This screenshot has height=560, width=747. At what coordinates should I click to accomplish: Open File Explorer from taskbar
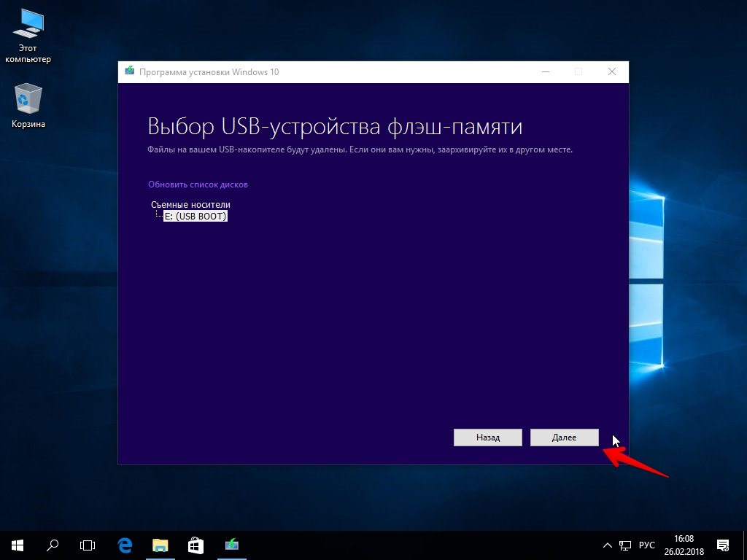tap(160, 545)
